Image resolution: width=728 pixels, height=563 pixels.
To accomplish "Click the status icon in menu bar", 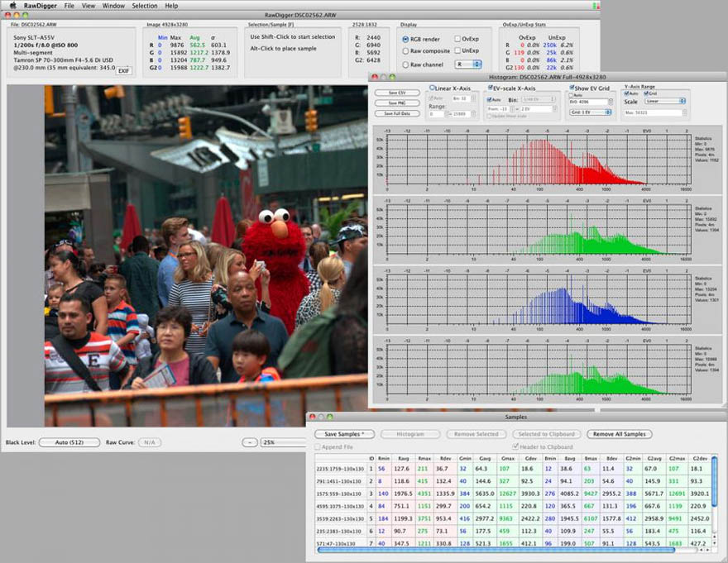I will tap(596, 6).
